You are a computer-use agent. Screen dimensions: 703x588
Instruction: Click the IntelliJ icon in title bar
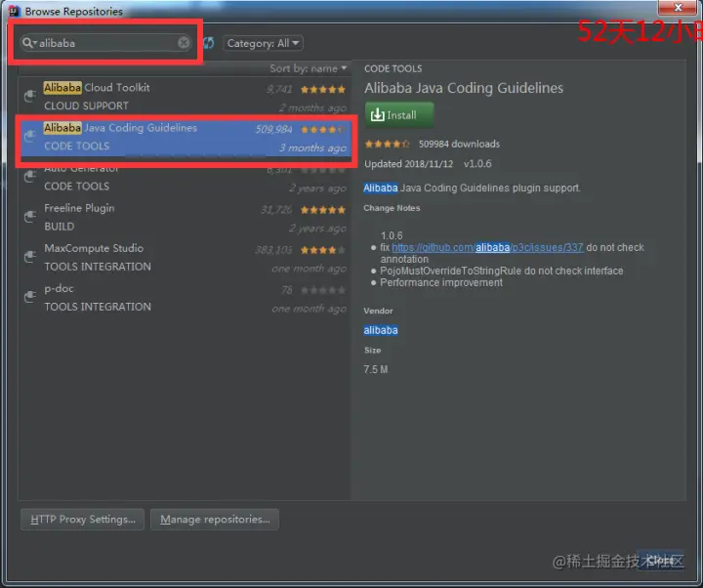(x=15, y=11)
